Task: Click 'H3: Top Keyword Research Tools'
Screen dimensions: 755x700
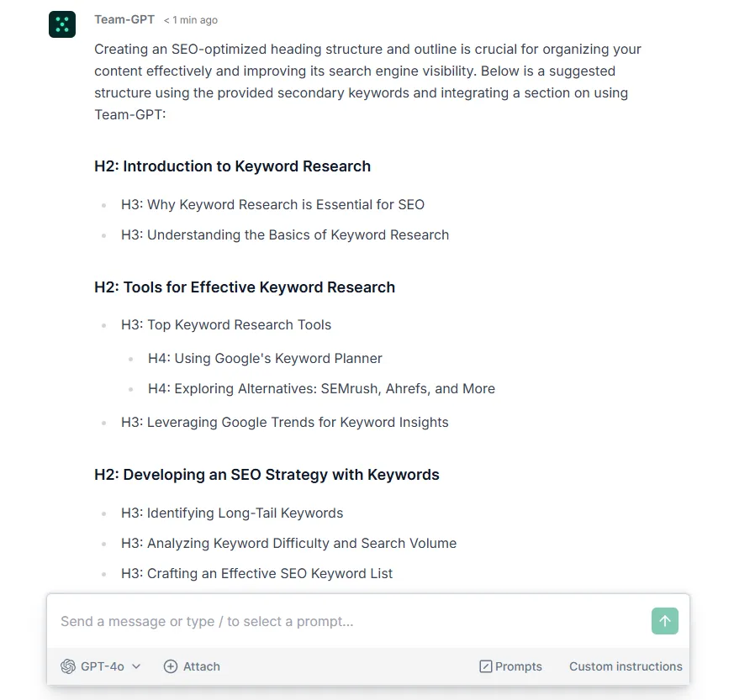Action: (226, 324)
